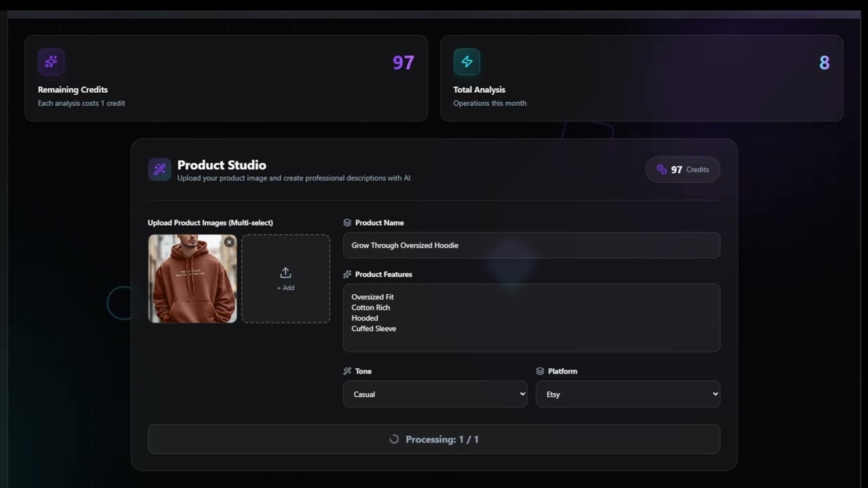Image resolution: width=868 pixels, height=488 pixels.
Task: Click the Oversized Fit feature line
Action: click(x=372, y=297)
